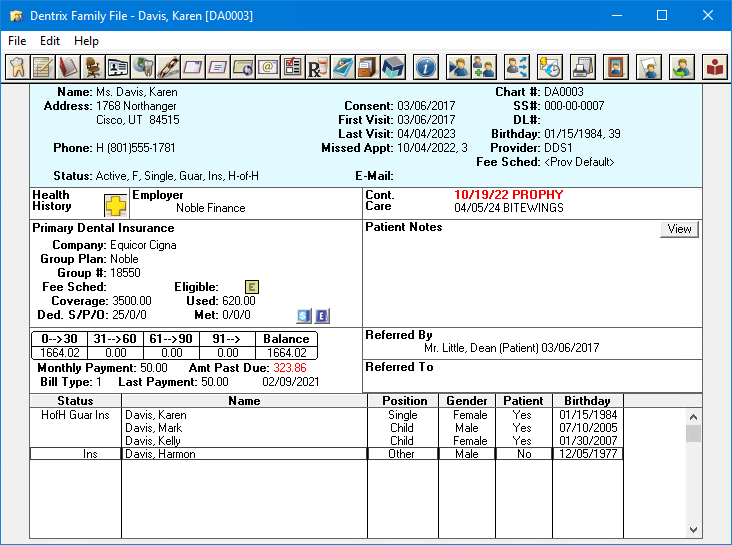Select Davis, Kelly in family list
This screenshot has width=732, height=545.
pyautogui.click(x=155, y=441)
